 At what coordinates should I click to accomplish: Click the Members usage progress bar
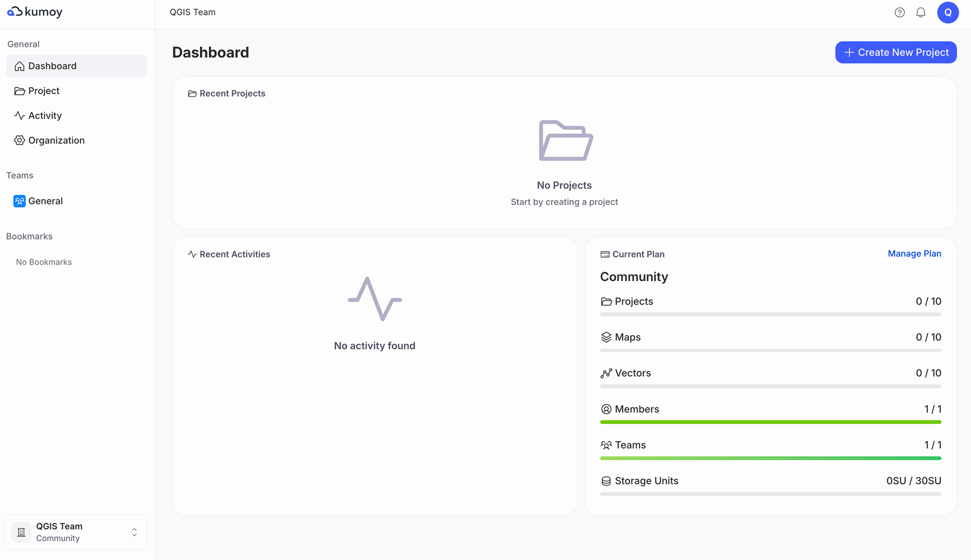pos(771,422)
